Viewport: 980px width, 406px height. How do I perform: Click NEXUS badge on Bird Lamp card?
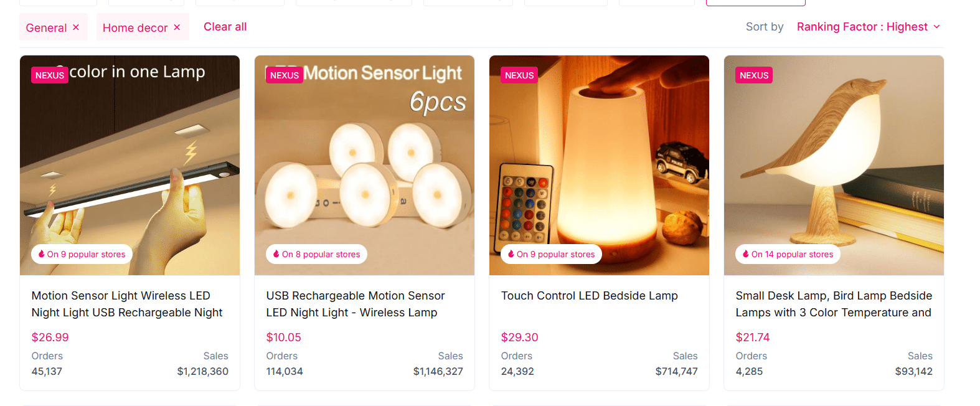pyautogui.click(x=754, y=75)
